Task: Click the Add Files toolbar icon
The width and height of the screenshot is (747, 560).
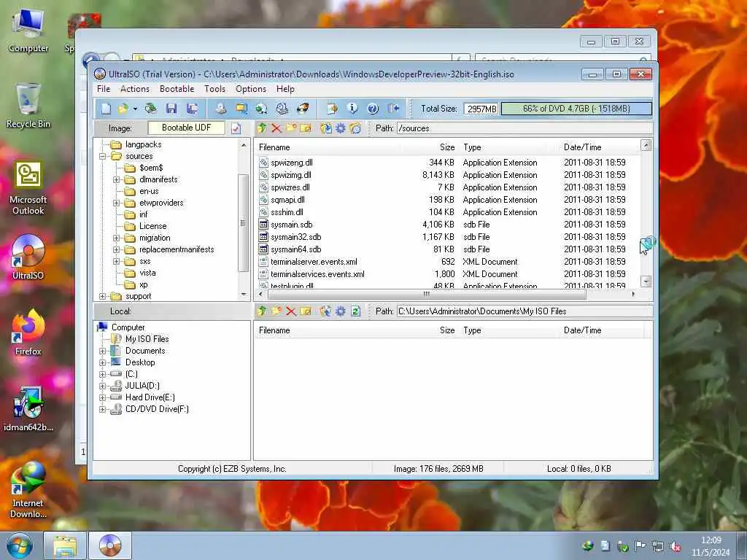Action: pos(332,109)
